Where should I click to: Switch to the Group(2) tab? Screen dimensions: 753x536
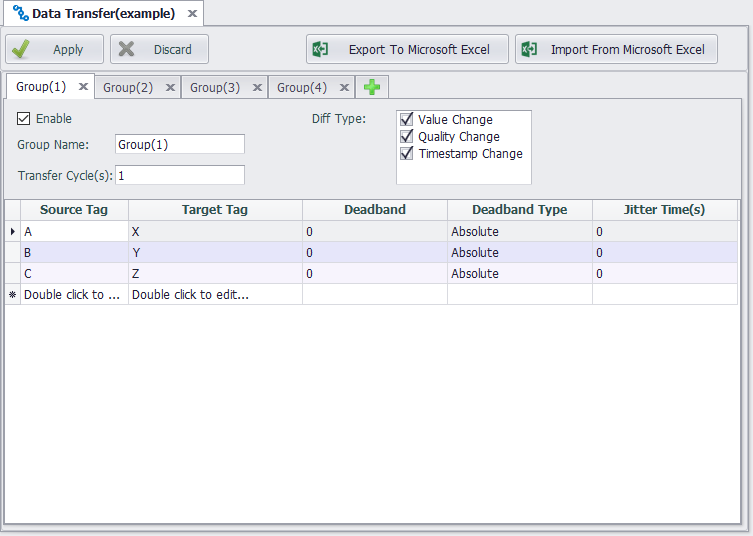click(x=128, y=88)
